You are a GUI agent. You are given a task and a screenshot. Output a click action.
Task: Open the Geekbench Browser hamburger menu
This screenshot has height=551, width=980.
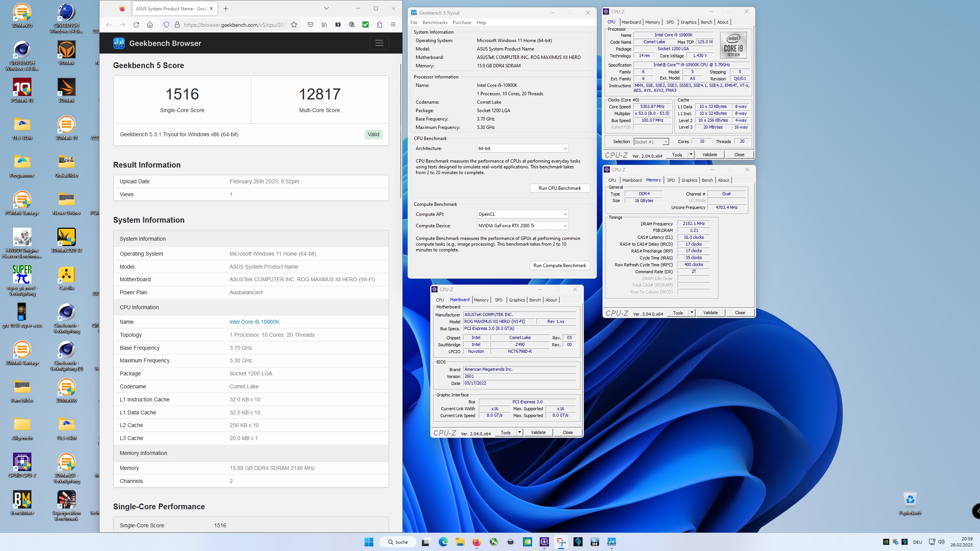click(x=379, y=43)
